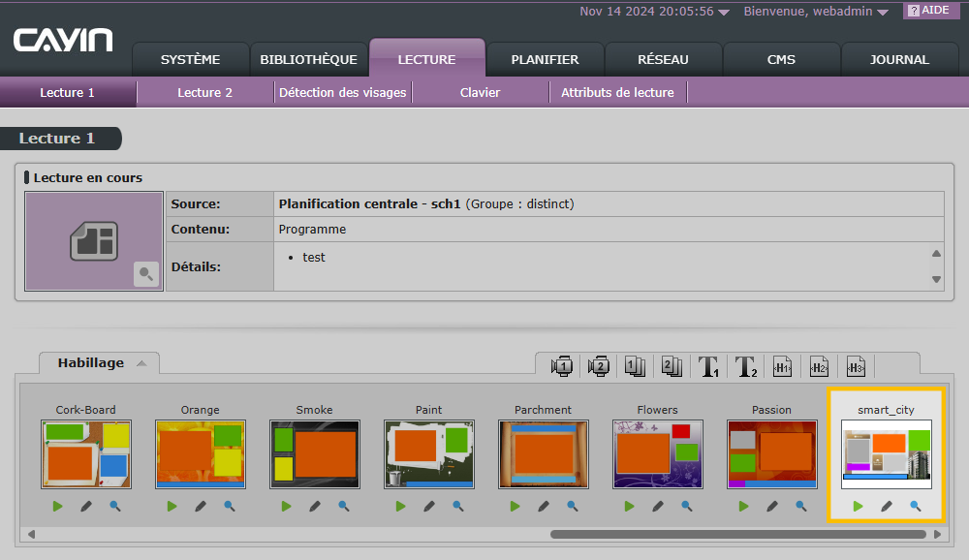Edit the Paint skin with pencil icon
This screenshot has width=969, height=560.
click(x=429, y=506)
